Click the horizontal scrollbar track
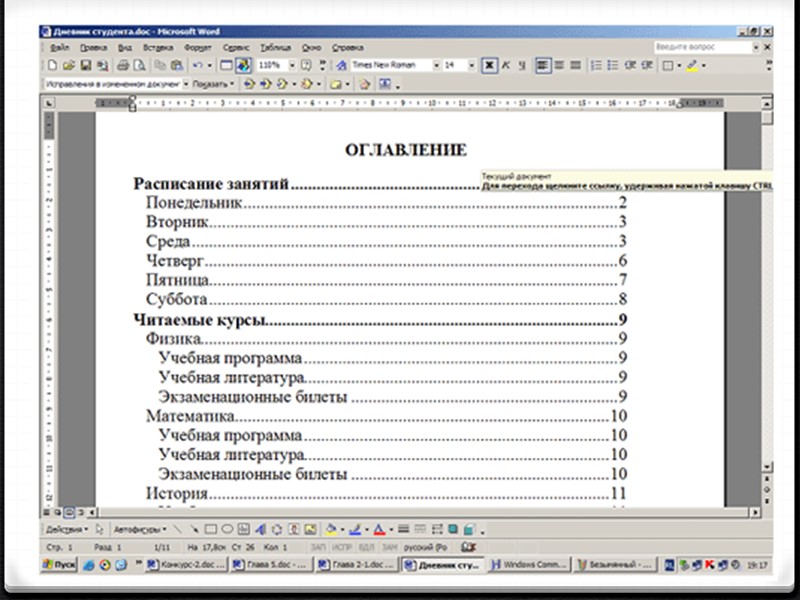The width and height of the screenshot is (800, 600). pos(423,512)
